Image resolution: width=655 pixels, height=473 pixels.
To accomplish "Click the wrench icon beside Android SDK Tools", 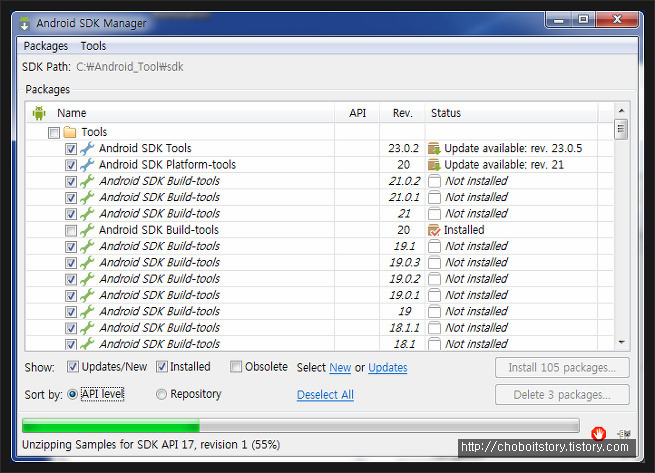I will pyautogui.click(x=87, y=148).
